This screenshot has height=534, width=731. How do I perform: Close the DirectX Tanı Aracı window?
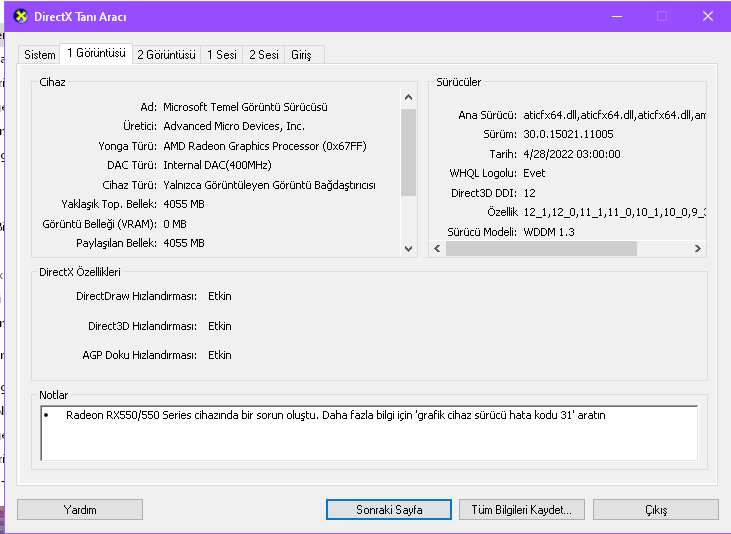(x=708, y=16)
